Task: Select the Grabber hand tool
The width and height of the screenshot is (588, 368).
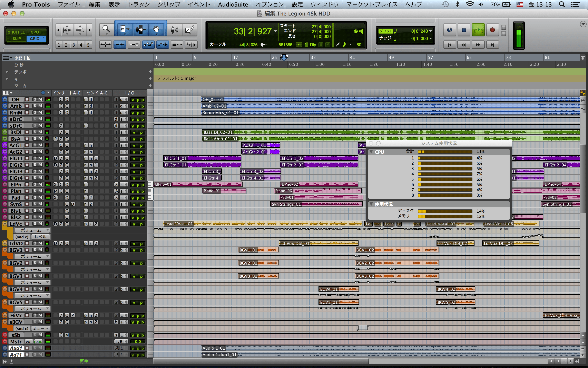Action: click(x=156, y=29)
